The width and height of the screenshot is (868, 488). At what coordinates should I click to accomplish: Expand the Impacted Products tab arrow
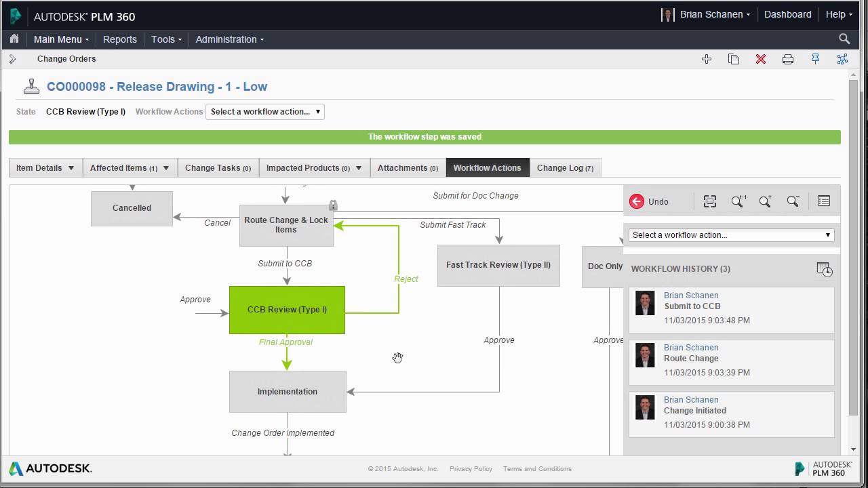click(x=359, y=168)
